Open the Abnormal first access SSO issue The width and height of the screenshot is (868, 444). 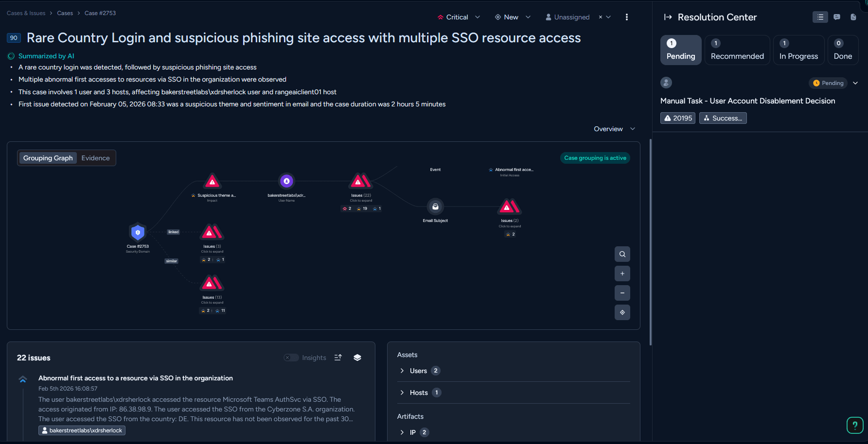[136, 378]
